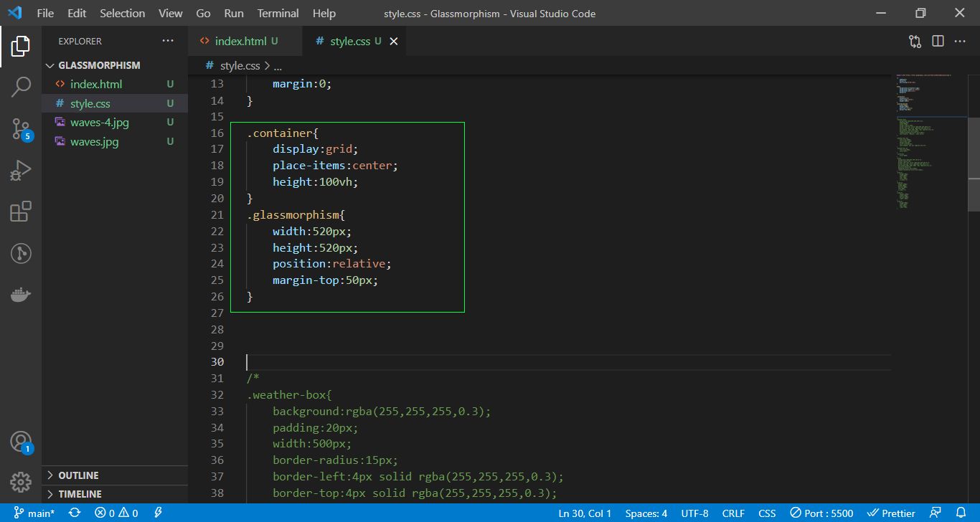980x522 pixels.
Task: Change end of line sequence CRLF
Action: pos(733,513)
